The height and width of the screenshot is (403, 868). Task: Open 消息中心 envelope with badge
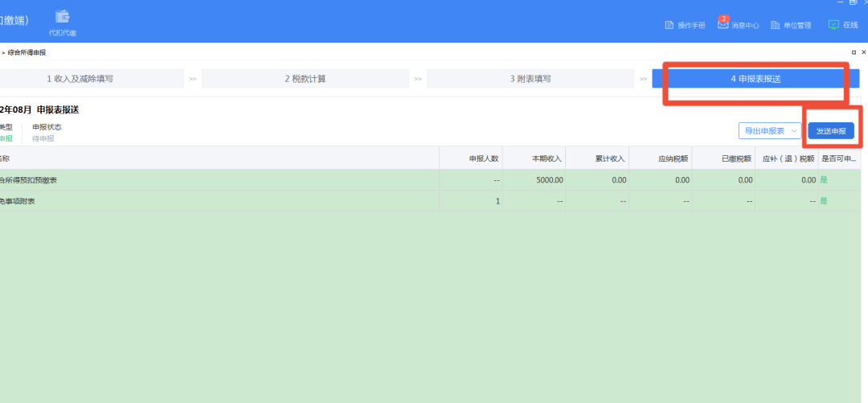click(723, 23)
